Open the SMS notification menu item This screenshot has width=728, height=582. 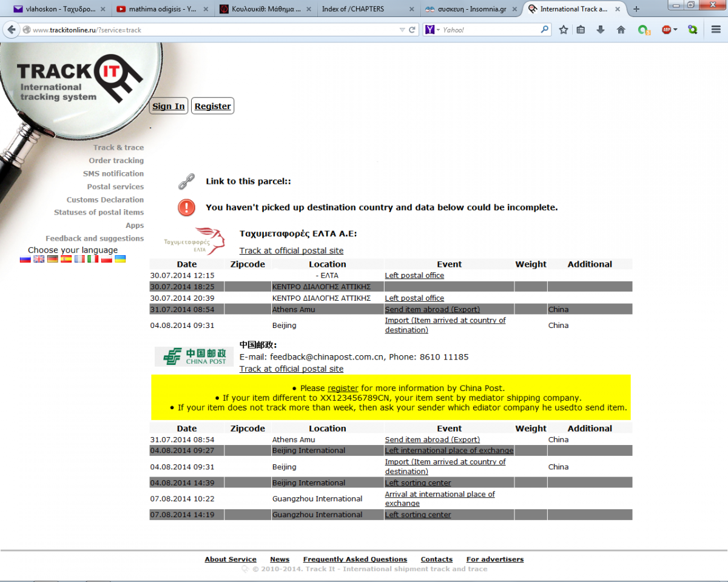click(113, 173)
